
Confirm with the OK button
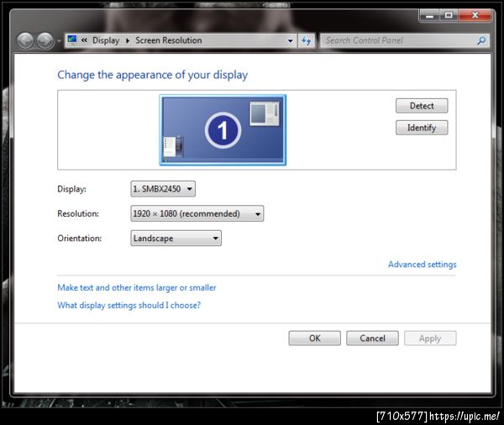click(315, 338)
